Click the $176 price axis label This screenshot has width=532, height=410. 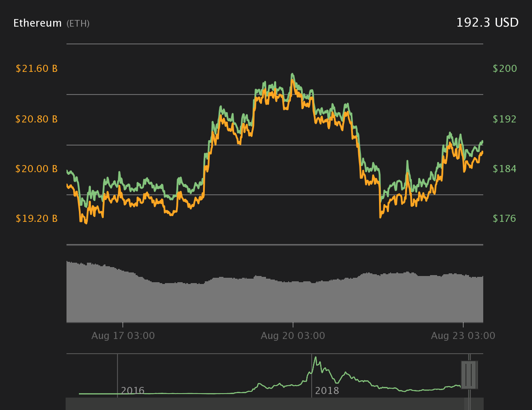click(505, 218)
